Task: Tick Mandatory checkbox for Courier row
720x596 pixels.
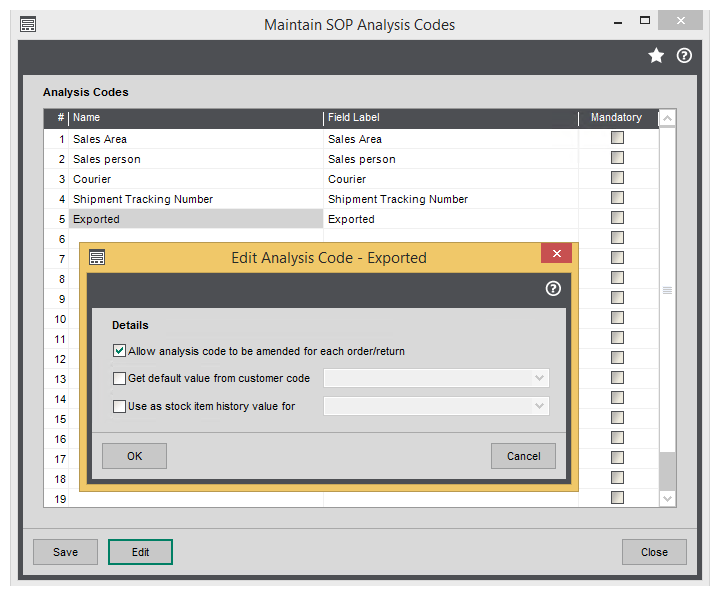Action: click(x=617, y=178)
